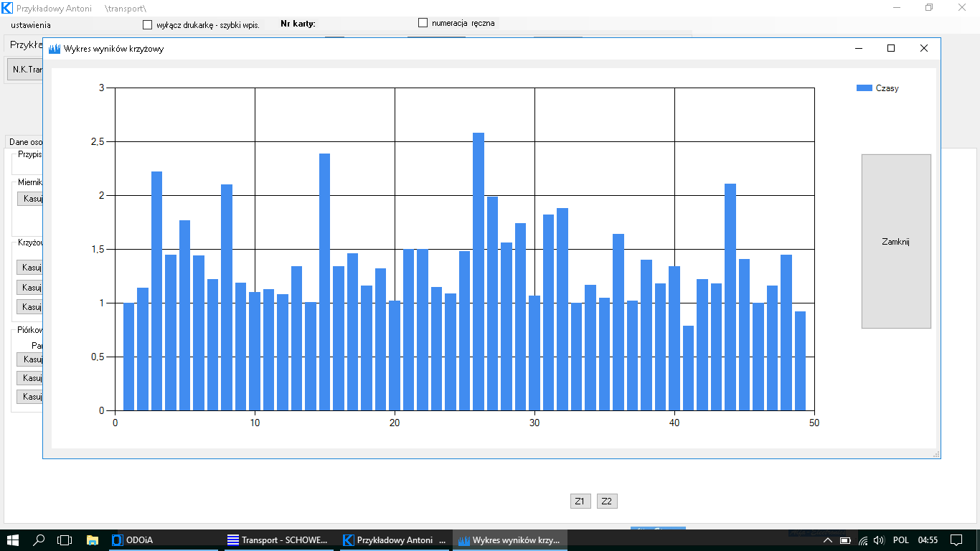Launch File Explorer from the taskbar
980x551 pixels.
point(92,540)
